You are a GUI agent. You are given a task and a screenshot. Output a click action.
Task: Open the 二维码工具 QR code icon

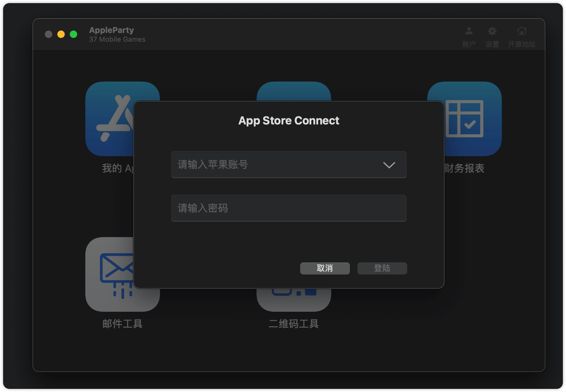click(x=294, y=300)
